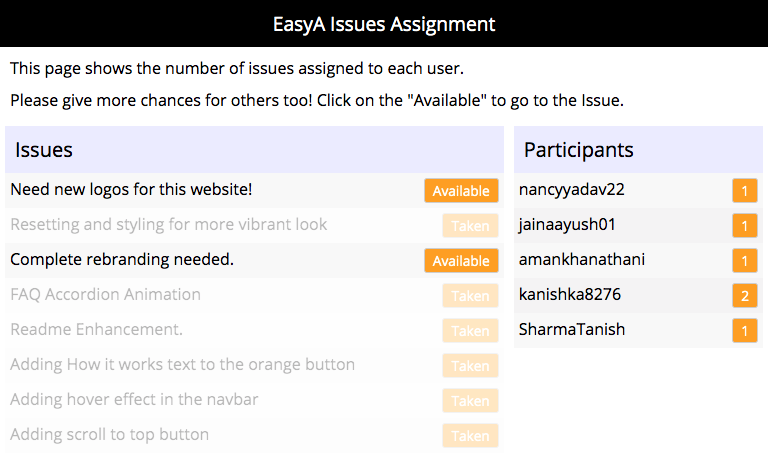768x460 pixels.
Task: Select participant kanishka8276 name
Action: tap(570, 294)
